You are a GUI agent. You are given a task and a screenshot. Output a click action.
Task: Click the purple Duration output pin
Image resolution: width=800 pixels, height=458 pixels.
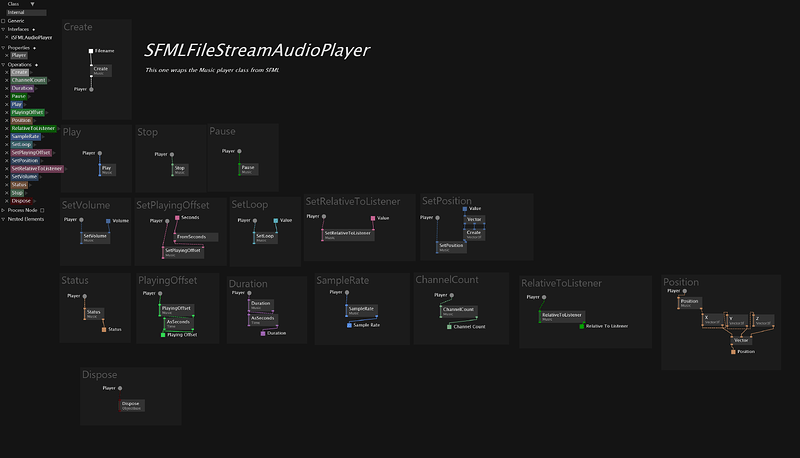click(263, 334)
